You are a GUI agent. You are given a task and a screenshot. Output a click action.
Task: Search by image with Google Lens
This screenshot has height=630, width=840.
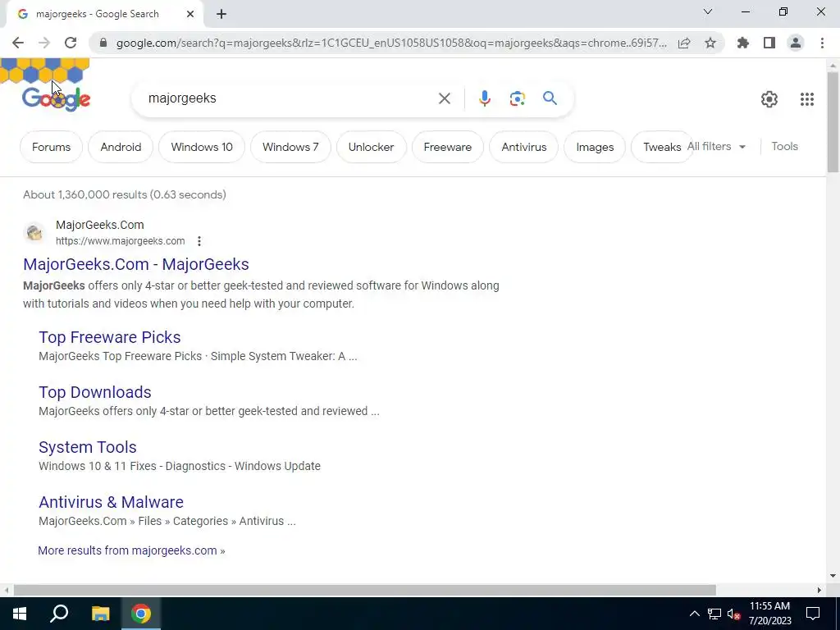pyautogui.click(x=517, y=98)
